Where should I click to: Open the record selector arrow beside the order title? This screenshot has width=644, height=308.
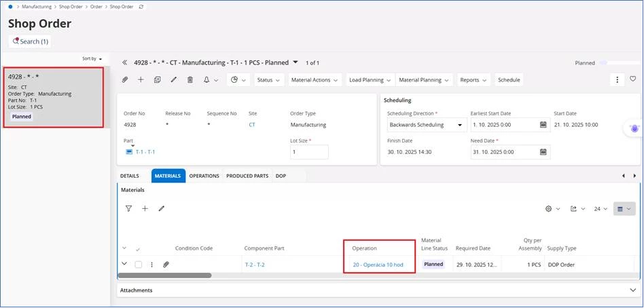click(x=296, y=62)
